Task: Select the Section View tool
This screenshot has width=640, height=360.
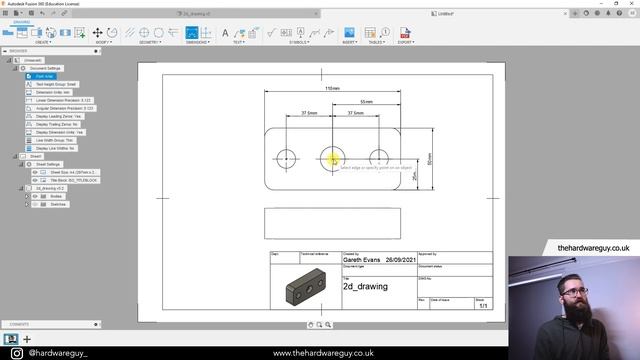Action: tap(36, 33)
